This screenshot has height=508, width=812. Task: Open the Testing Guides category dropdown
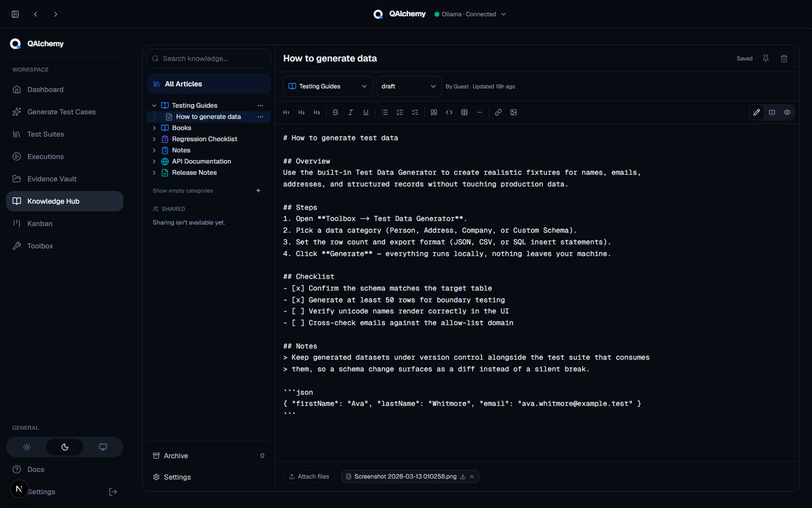click(x=328, y=86)
